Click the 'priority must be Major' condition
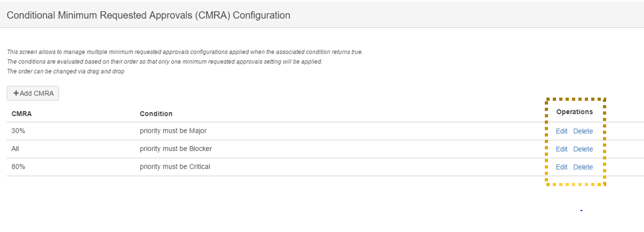 pos(173,131)
